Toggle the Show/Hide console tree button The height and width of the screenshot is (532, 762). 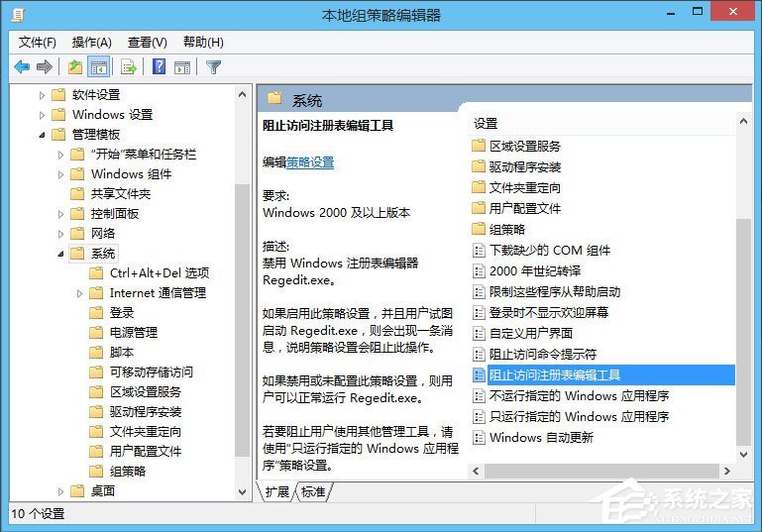point(98,67)
